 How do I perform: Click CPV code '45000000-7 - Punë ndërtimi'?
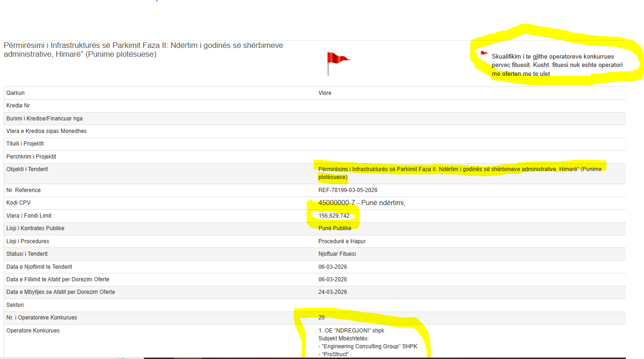point(361,203)
